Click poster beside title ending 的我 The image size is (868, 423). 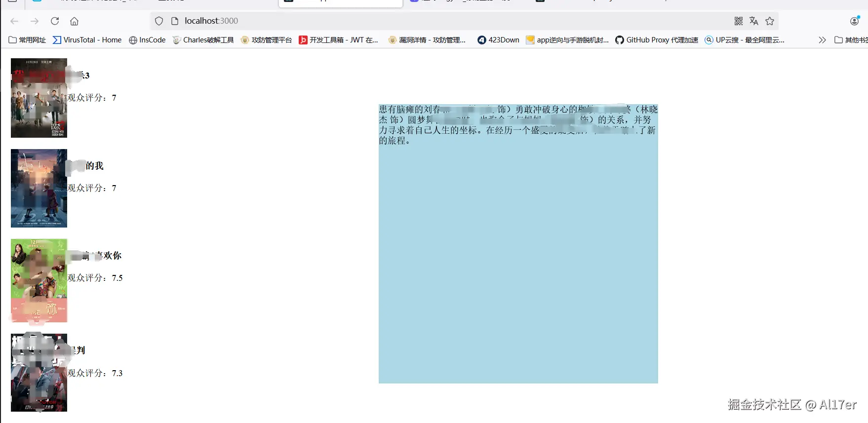pos(39,188)
